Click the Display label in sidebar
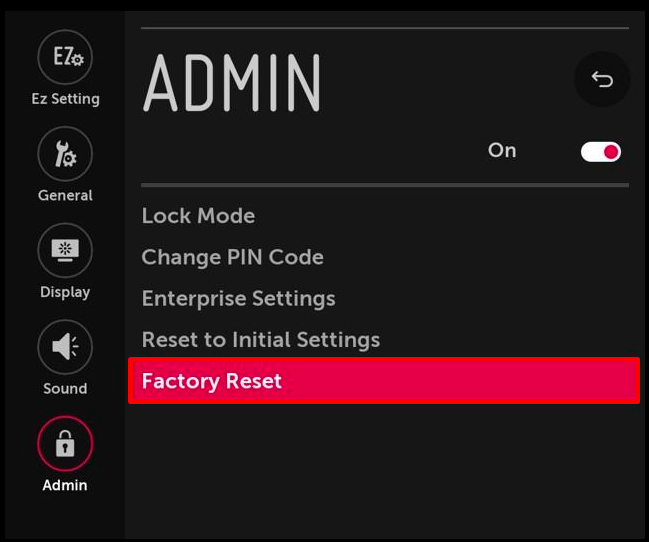The image size is (649, 542). 65,292
